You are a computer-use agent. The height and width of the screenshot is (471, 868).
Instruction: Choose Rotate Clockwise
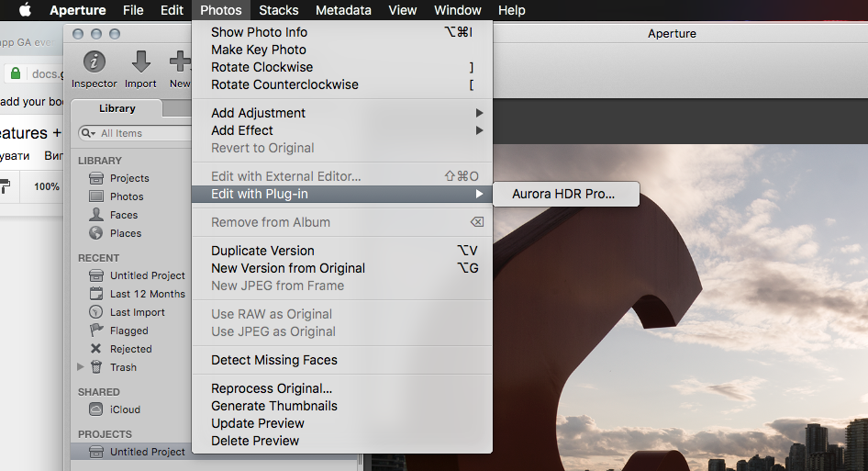pos(342,67)
